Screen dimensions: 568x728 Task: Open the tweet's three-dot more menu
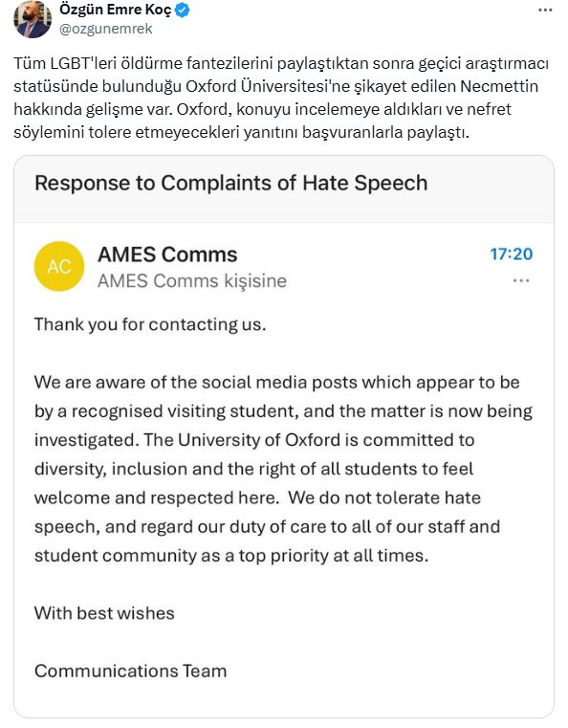pyautogui.click(x=545, y=10)
